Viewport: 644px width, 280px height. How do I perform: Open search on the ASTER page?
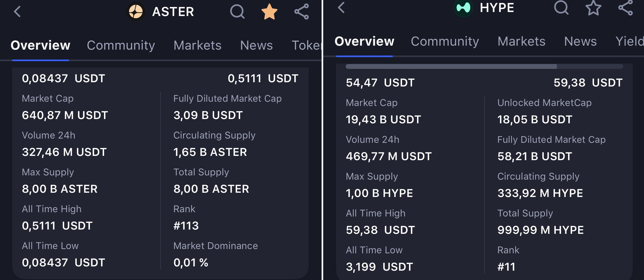[x=237, y=11]
